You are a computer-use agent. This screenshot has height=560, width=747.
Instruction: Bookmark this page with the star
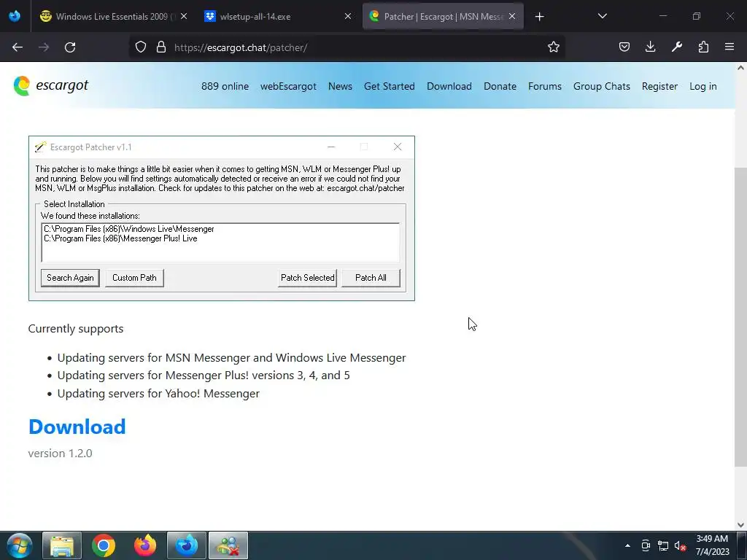[x=553, y=47]
